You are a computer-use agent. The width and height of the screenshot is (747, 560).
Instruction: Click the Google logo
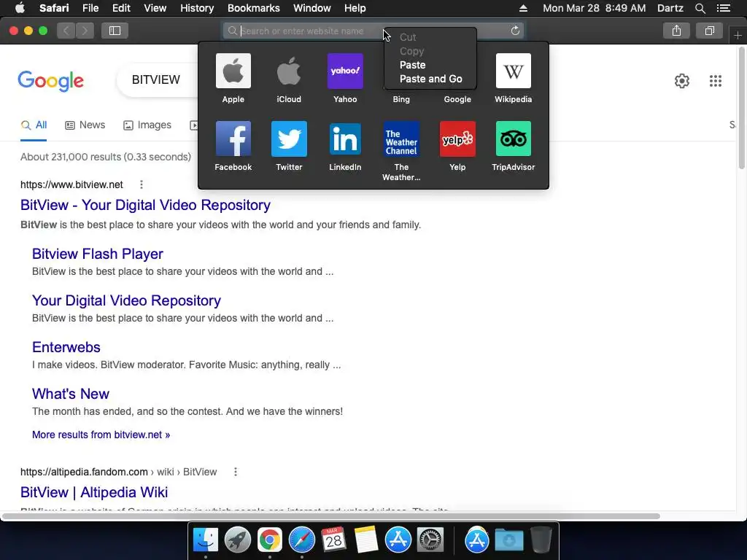pyautogui.click(x=50, y=81)
